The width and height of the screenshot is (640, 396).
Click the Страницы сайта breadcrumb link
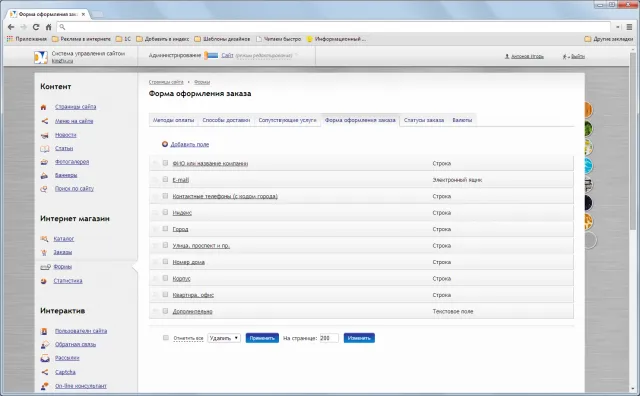point(166,82)
